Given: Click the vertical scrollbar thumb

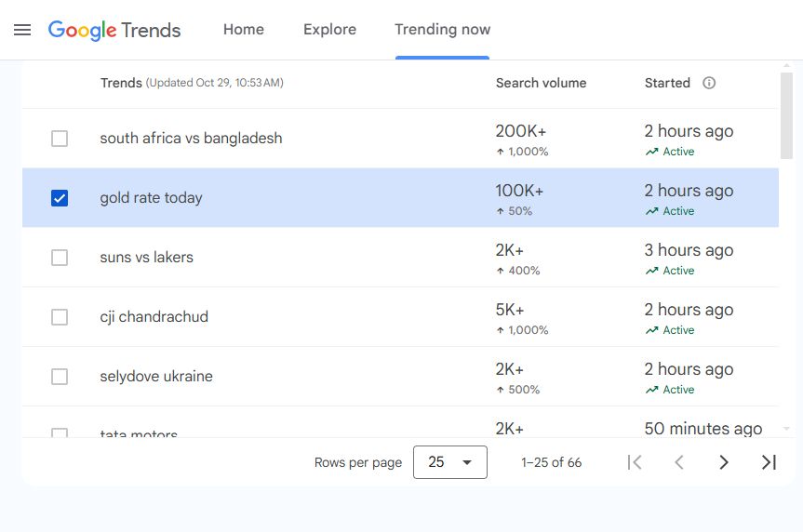Looking at the screenshot, I should [x=787, y=116].
